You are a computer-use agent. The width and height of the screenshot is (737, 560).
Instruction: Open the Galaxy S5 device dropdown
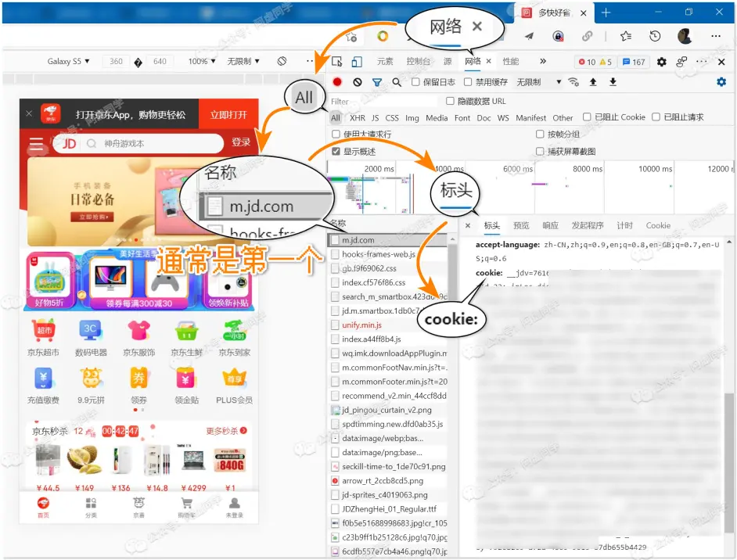click(68, 61)
